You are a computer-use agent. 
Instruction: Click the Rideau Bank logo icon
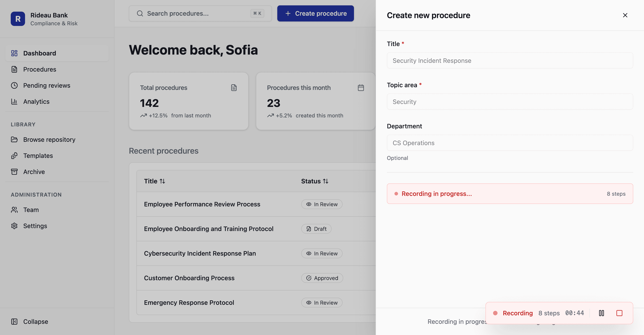click(18, 19)
